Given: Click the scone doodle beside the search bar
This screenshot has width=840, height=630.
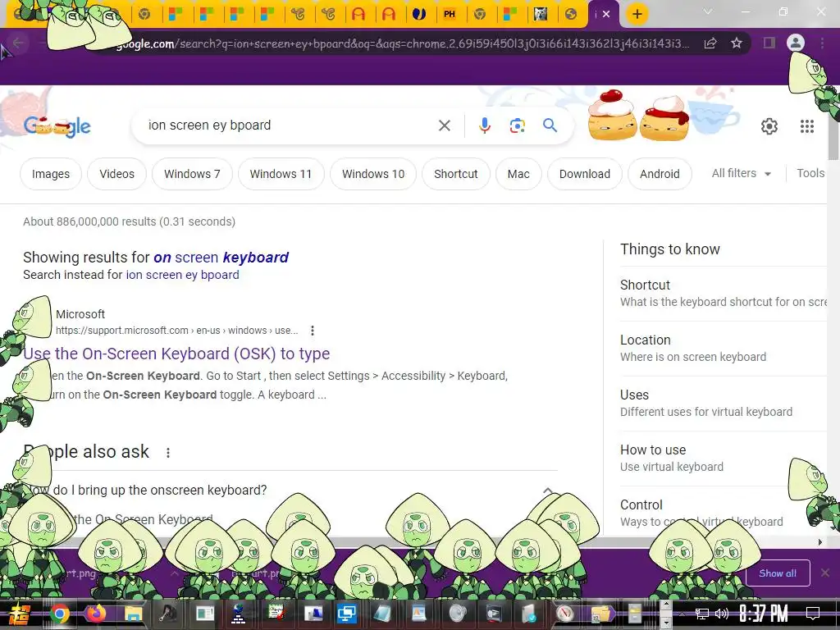Looking at the screenshot, I should coord(637,116).
